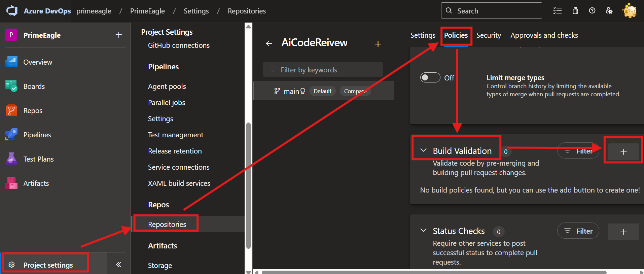
Task: Click the plus icon next to AiCodeReivew
Action: (378, 44)
